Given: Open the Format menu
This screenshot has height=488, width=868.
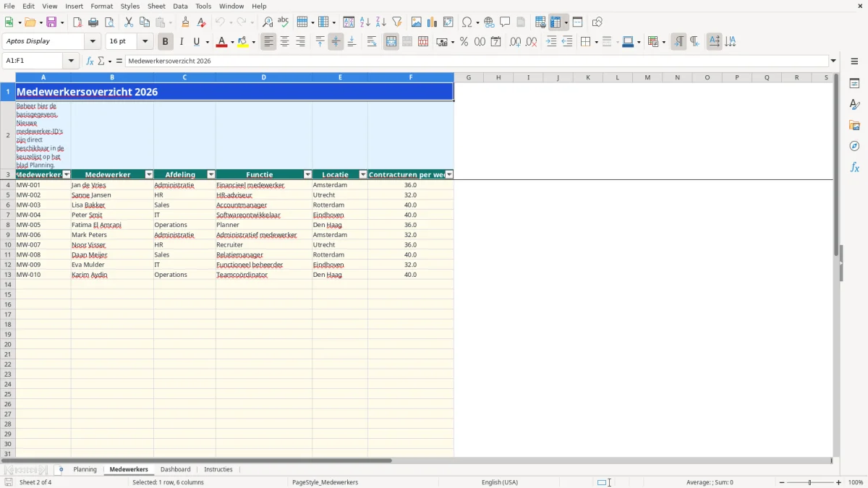Looking at the screenshot, I should click(102, 6).
